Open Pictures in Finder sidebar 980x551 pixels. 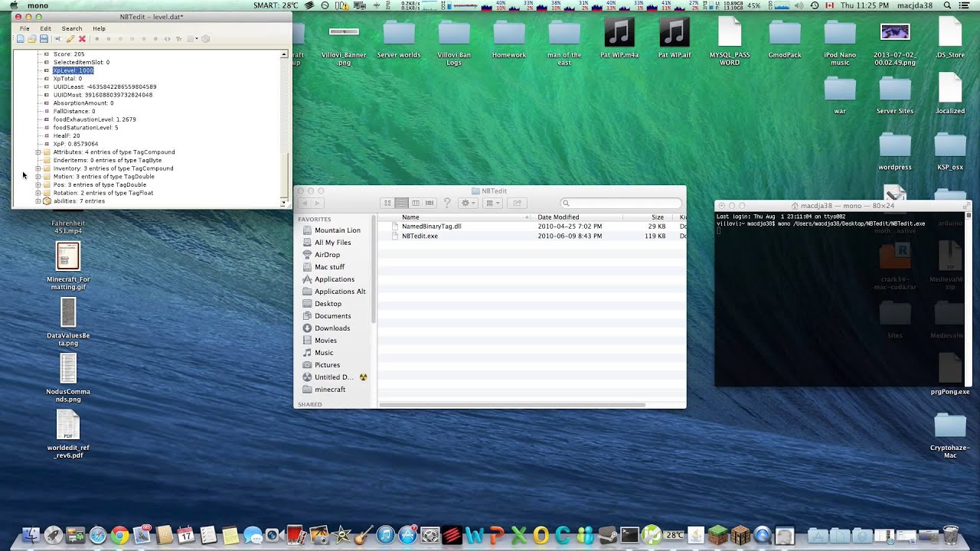click(x=327, y=365)
